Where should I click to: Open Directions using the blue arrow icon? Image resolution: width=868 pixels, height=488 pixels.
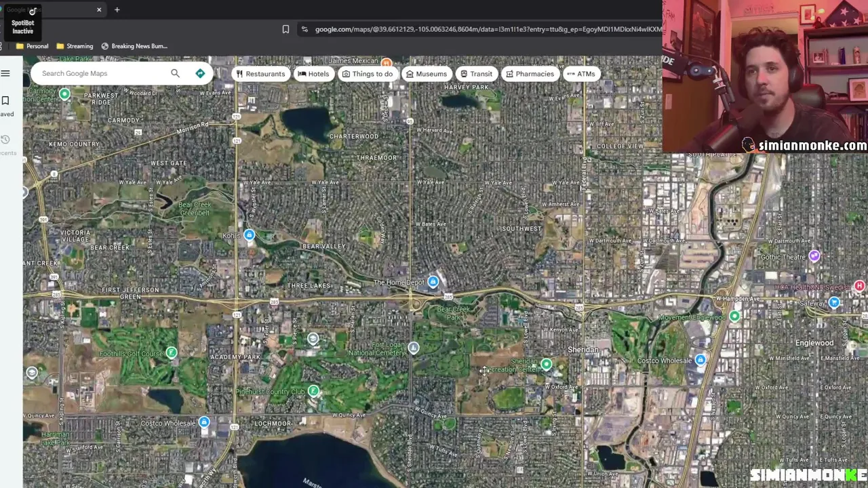coord(200,73)
